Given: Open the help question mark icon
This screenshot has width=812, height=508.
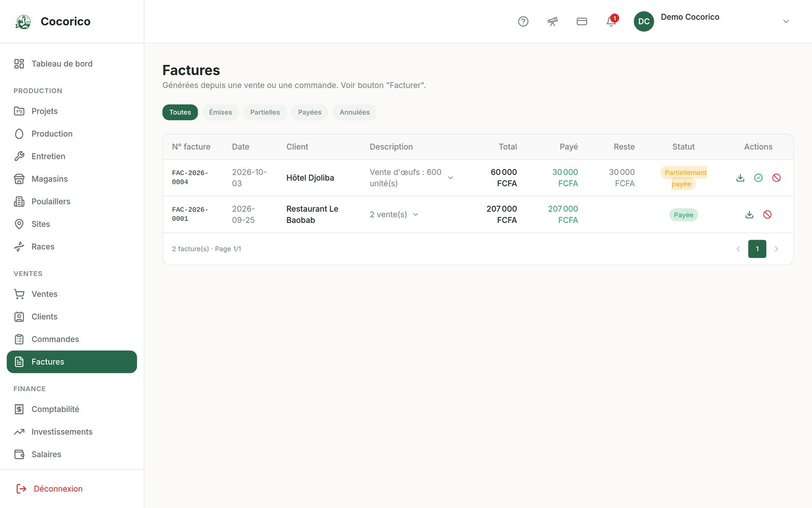Looking at the screenshot, I should pyautogui.click(x=523, y=21).
